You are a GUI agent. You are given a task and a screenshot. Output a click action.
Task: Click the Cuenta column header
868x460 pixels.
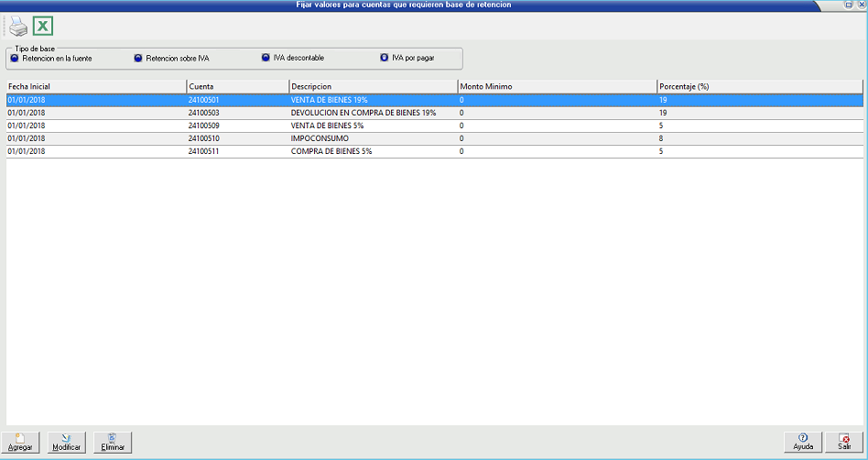click(x=237, y=86)
